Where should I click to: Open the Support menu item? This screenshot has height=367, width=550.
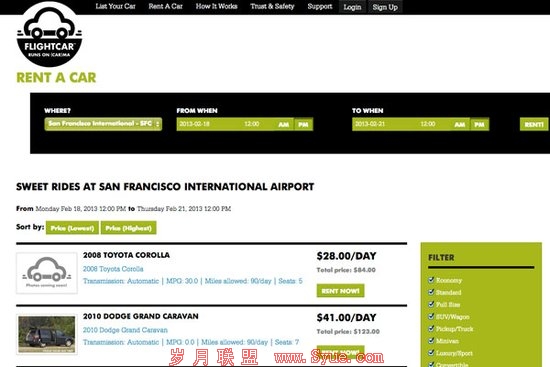tap(320, 6)
